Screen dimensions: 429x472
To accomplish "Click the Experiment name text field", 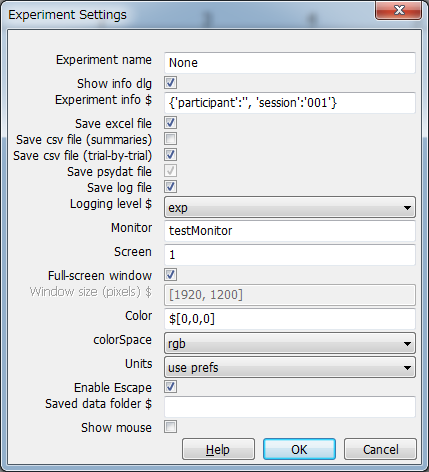I will click(x=290, y=63).
